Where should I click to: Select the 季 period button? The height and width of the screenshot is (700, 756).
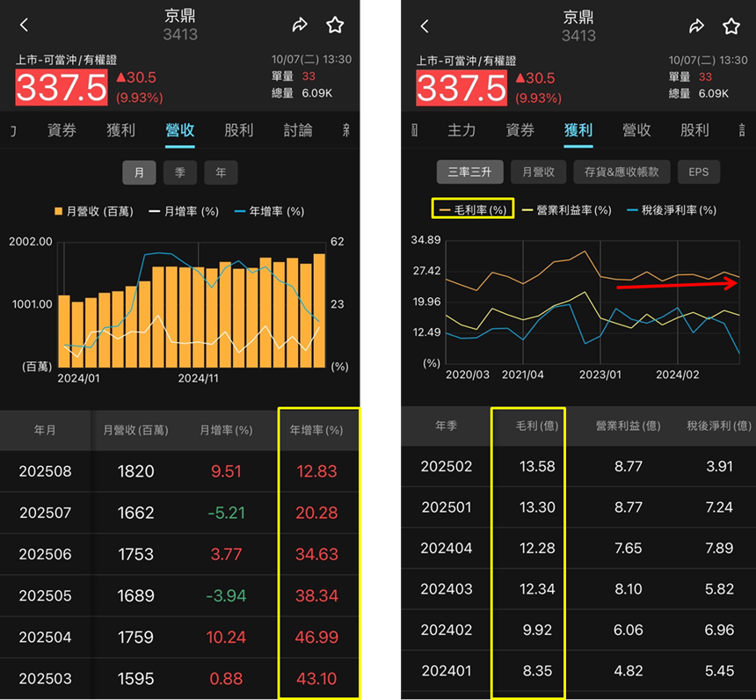tap(180, 172)
